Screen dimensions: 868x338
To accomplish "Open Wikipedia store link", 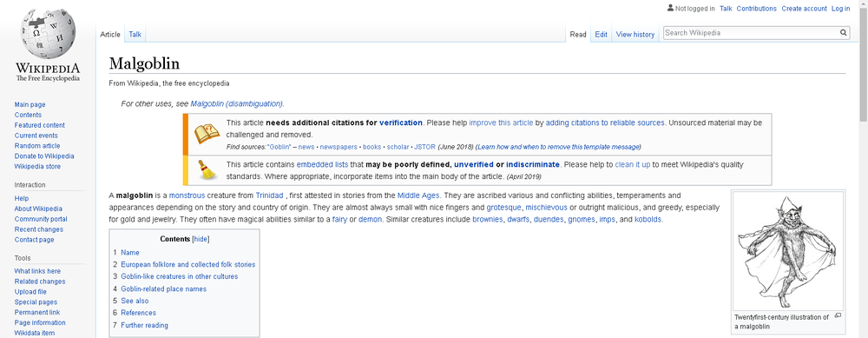I will pos(37,166).
